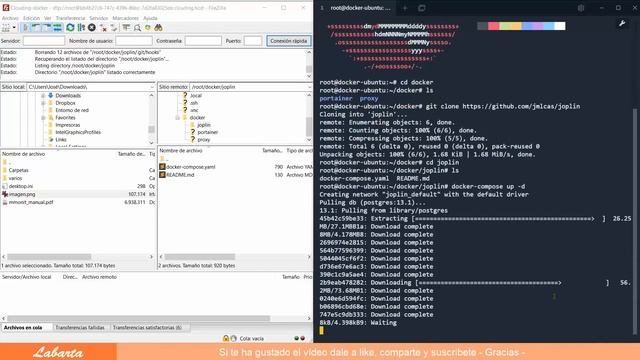Select imagen.png in local file list
The image size is (640, 360).
click(22, 194)
